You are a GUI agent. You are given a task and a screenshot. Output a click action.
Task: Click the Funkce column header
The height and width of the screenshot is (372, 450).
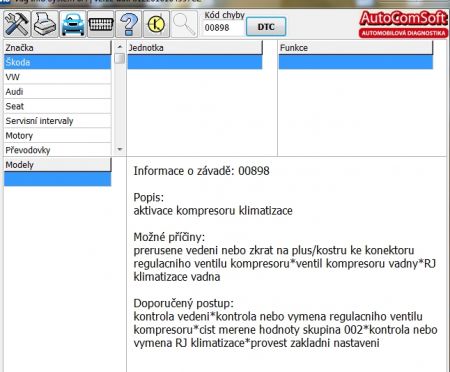[x=356, y=48]
